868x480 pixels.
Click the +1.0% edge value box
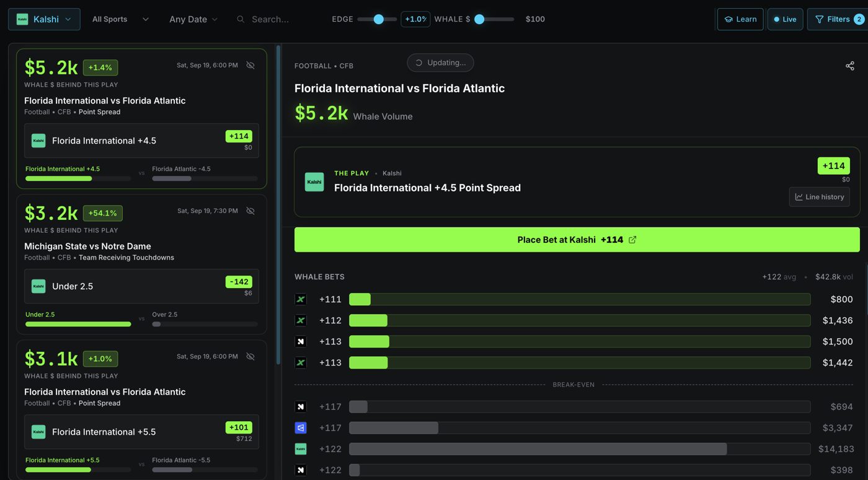[415, 19]
